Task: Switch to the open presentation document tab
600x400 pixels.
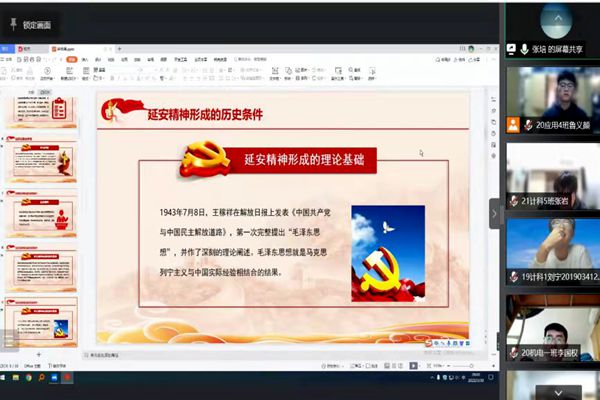Action: (x=65, y=48)
